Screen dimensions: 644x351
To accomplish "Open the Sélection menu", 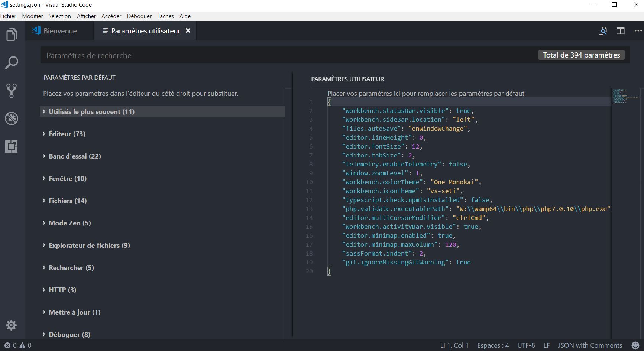I will [x=59, y=16].
